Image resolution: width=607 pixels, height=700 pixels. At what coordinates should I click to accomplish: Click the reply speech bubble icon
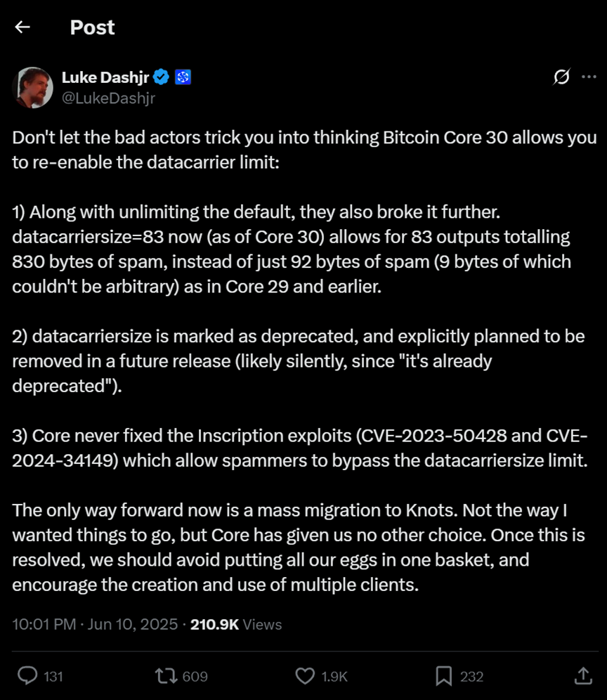[x=27, y=676]
